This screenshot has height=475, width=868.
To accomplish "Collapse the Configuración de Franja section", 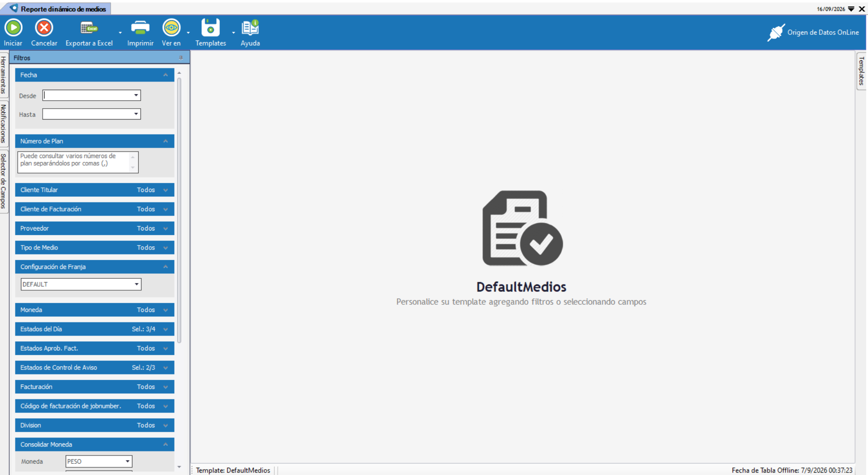I will click(165, 267).
